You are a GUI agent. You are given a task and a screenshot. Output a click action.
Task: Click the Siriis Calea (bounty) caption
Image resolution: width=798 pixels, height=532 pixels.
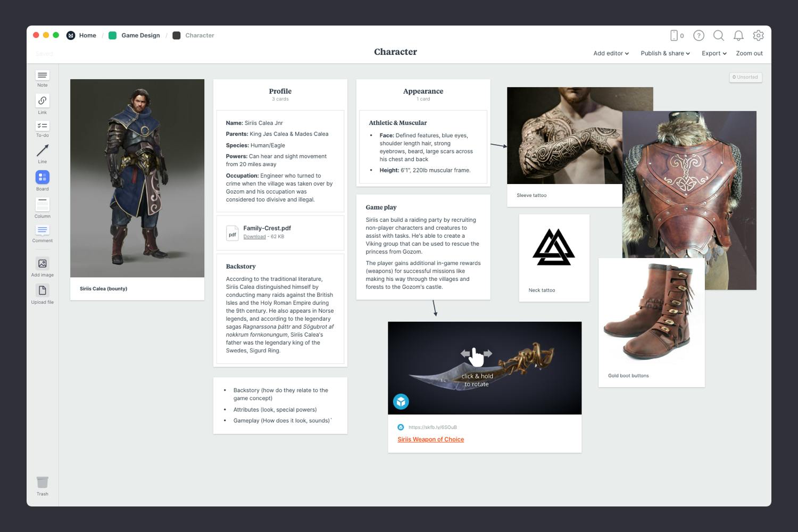104,289
